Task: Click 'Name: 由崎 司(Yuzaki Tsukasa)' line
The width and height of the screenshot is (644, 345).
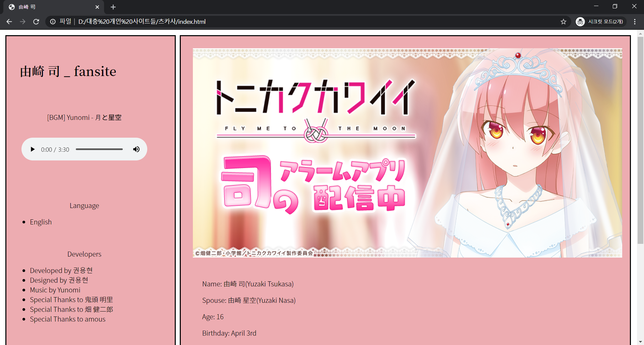Action: click(x=248, y=284)
